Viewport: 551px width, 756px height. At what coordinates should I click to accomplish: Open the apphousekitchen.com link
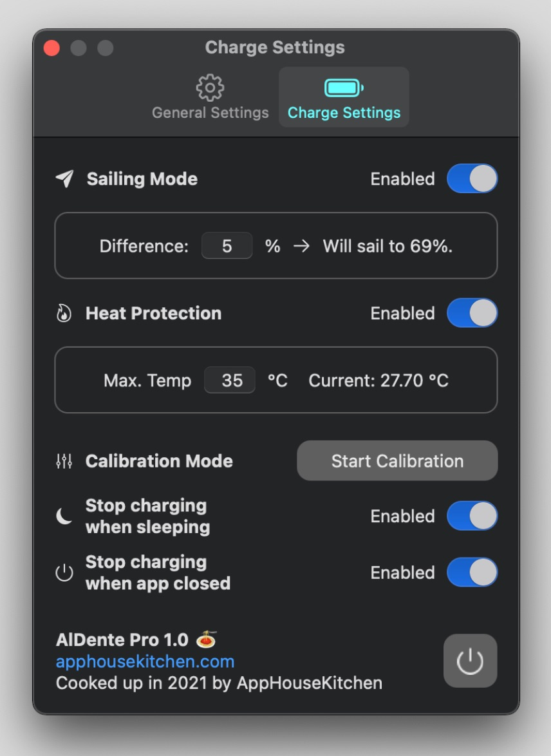(145, 661)
